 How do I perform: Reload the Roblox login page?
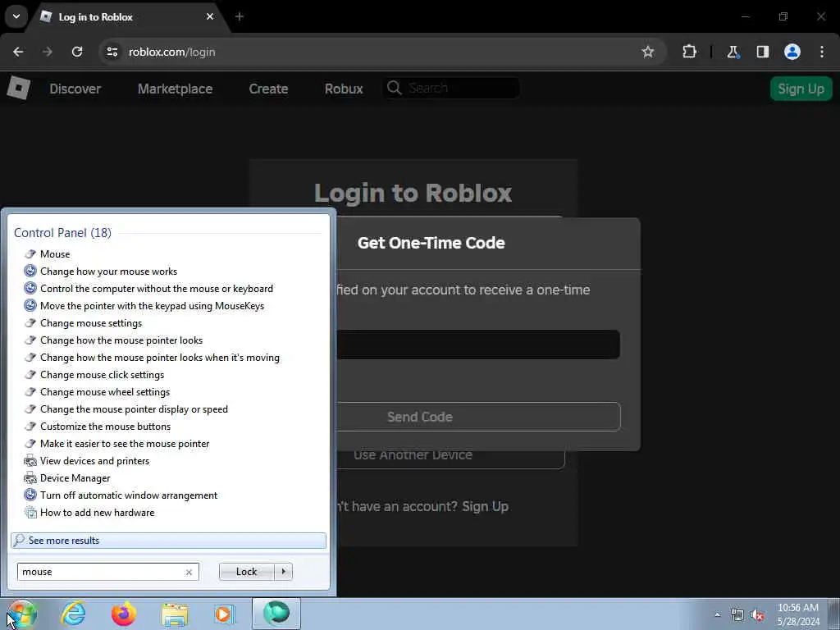pyautogui.click(x=77, y=52)
